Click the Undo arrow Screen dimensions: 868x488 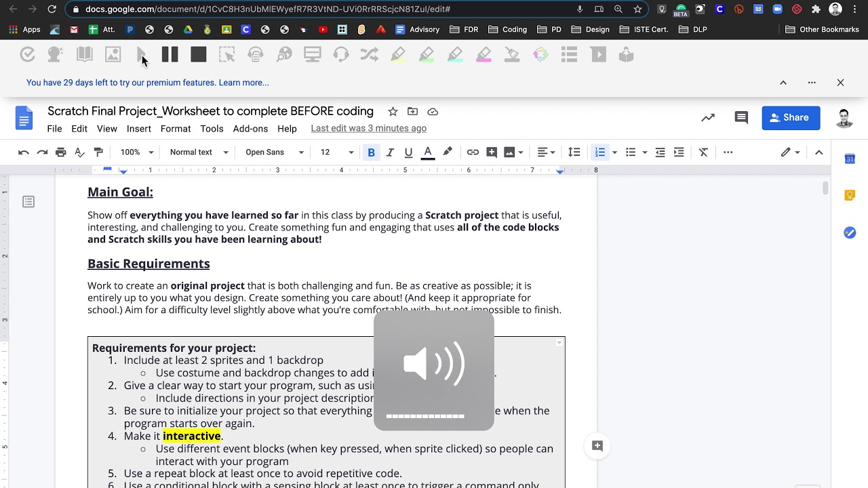(x=24, y=152)
